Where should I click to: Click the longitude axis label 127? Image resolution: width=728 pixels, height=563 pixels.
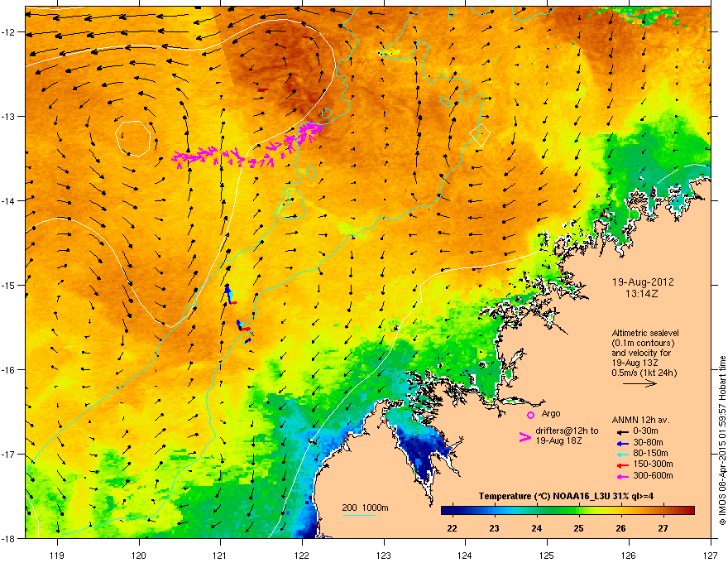click(x=711, y=555)
